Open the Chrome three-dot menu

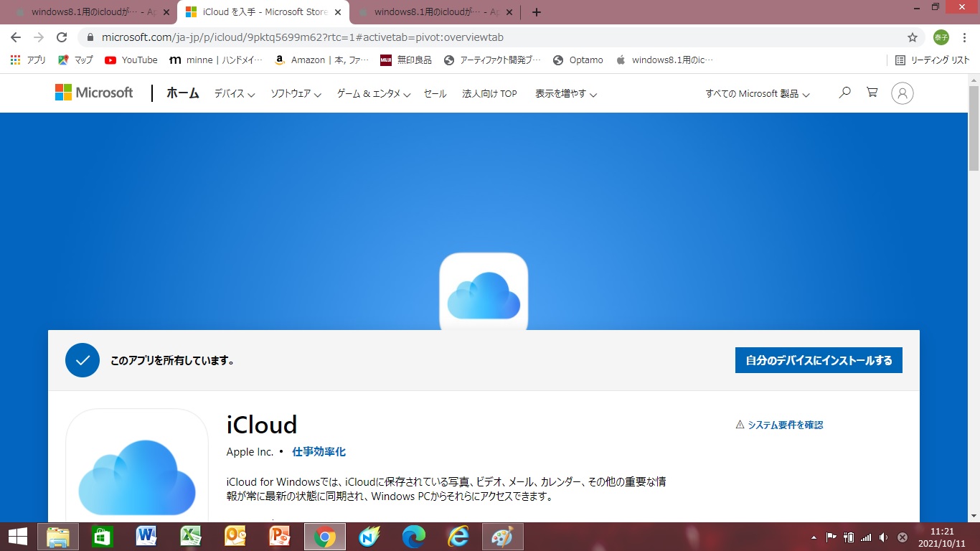[965, 37]
